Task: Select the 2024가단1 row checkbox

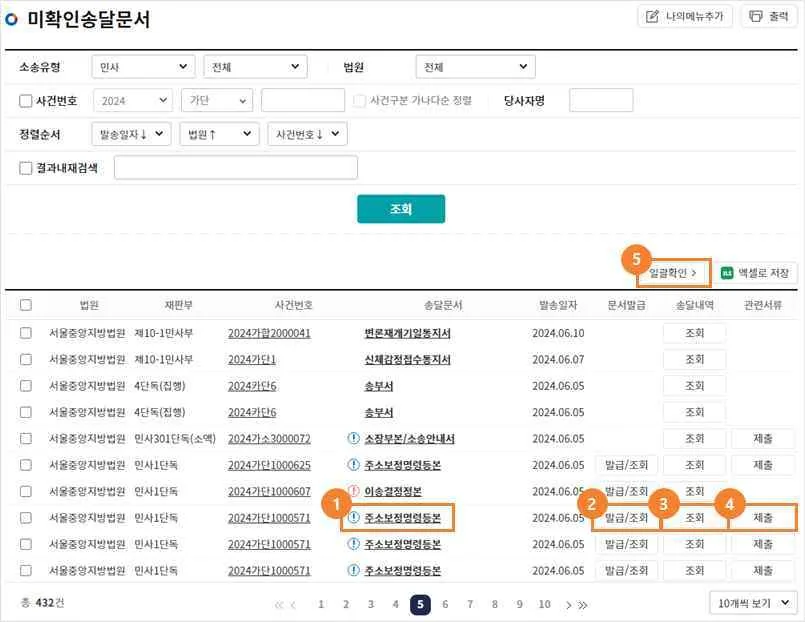Action: tap(26, 359)
